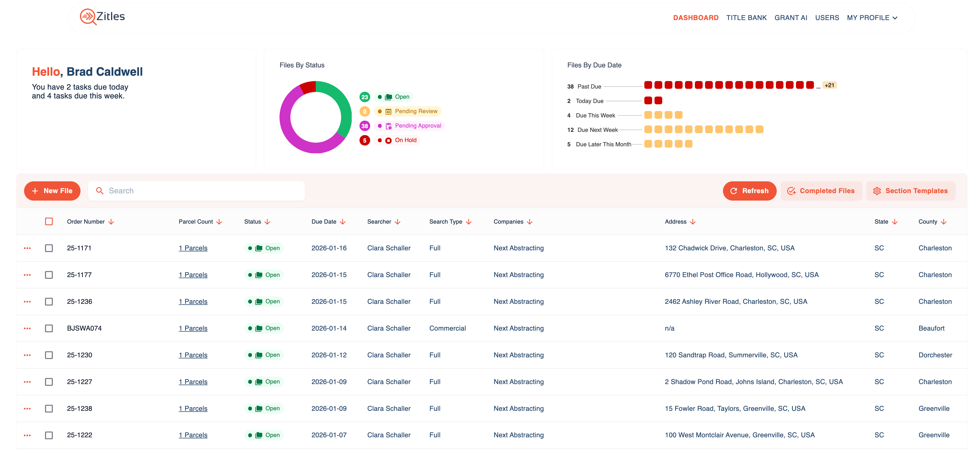
Task: Click the Pending Approval status legend icon
Action: tap(388, 126)
